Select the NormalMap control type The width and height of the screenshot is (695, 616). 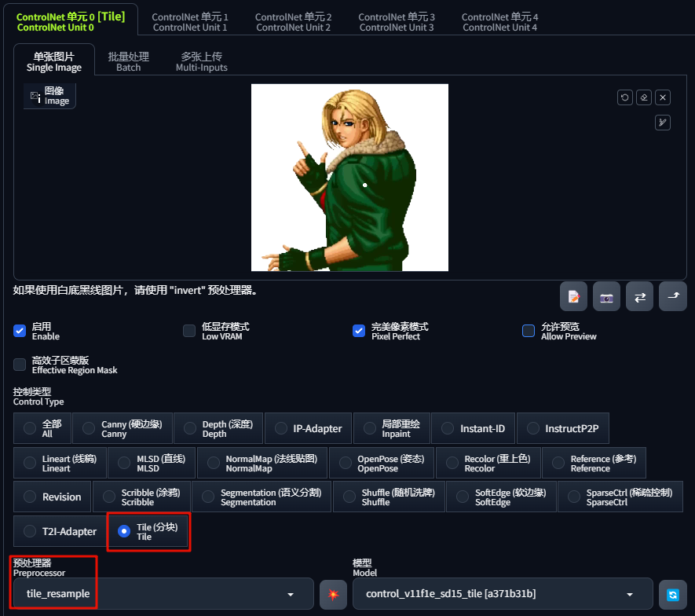(x=262, y=463)
